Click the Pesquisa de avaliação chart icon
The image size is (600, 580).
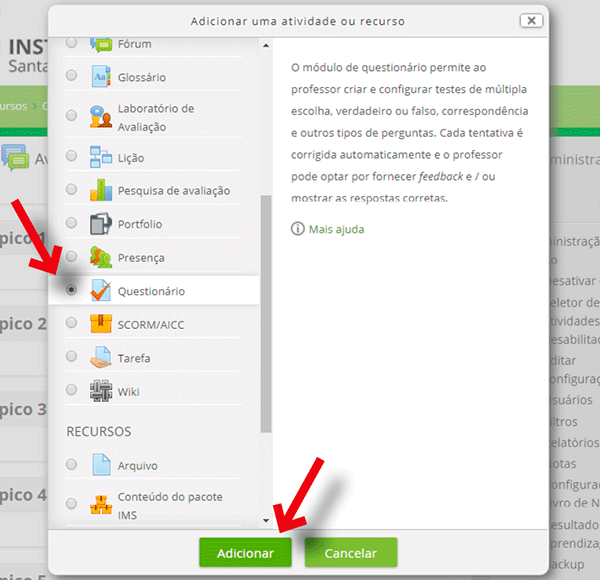pos(101,190)
